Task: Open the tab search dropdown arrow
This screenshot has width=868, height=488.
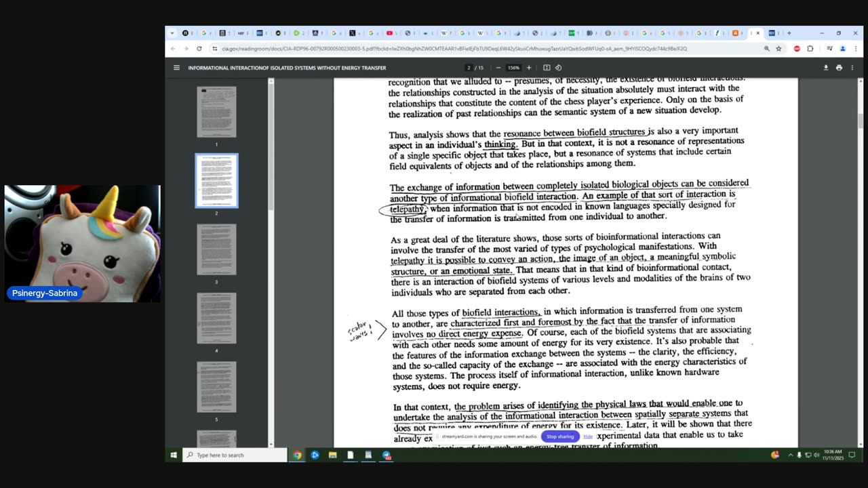Action: tap(172, 33)
